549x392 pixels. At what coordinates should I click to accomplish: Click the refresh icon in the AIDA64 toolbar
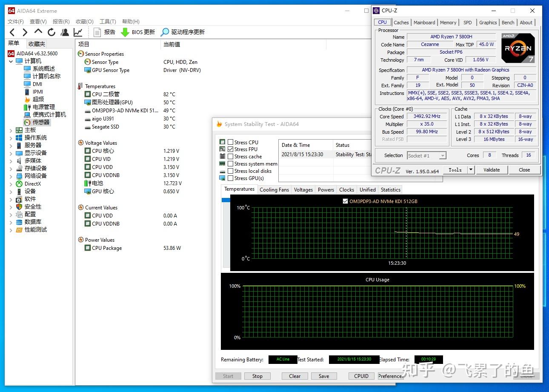51,32
